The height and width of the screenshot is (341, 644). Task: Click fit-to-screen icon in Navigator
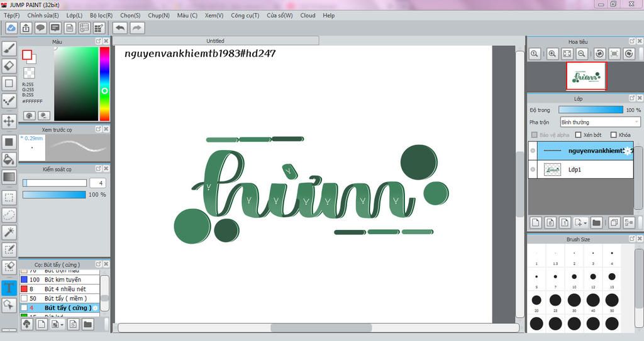click(x=567, y=54)
